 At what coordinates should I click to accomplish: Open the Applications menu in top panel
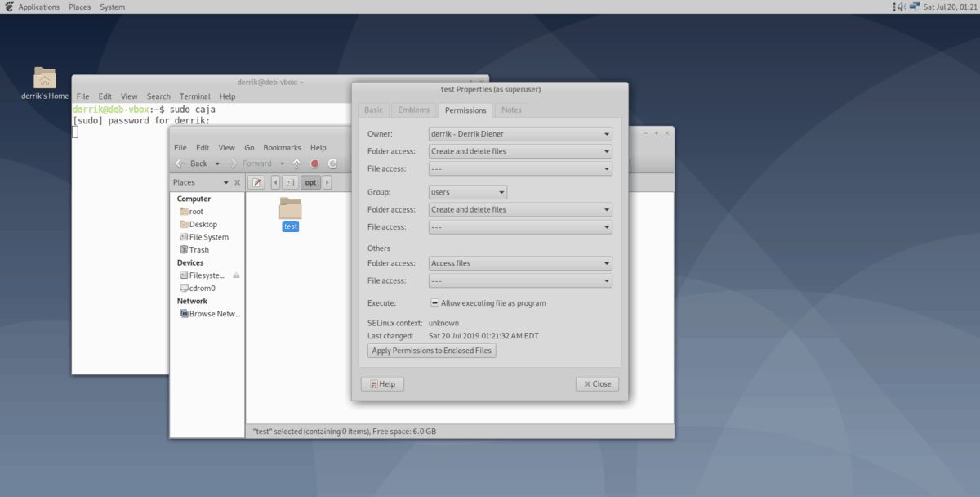[38, 7]
